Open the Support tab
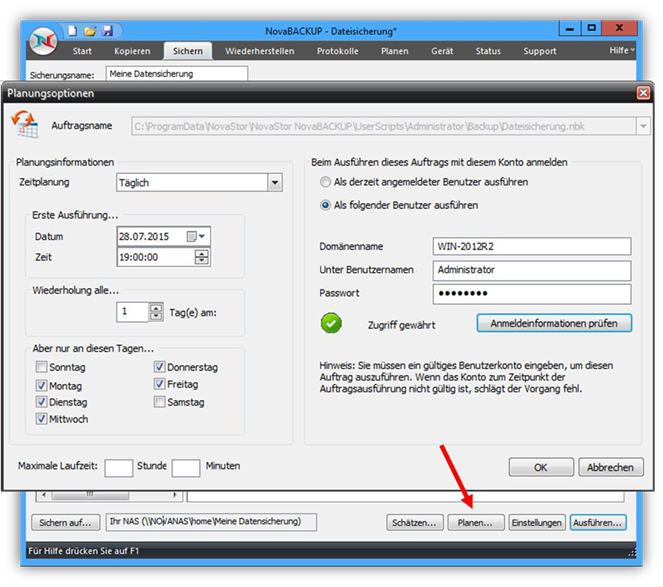The height and width of the screenshot is (587, 663). point(540,51)
